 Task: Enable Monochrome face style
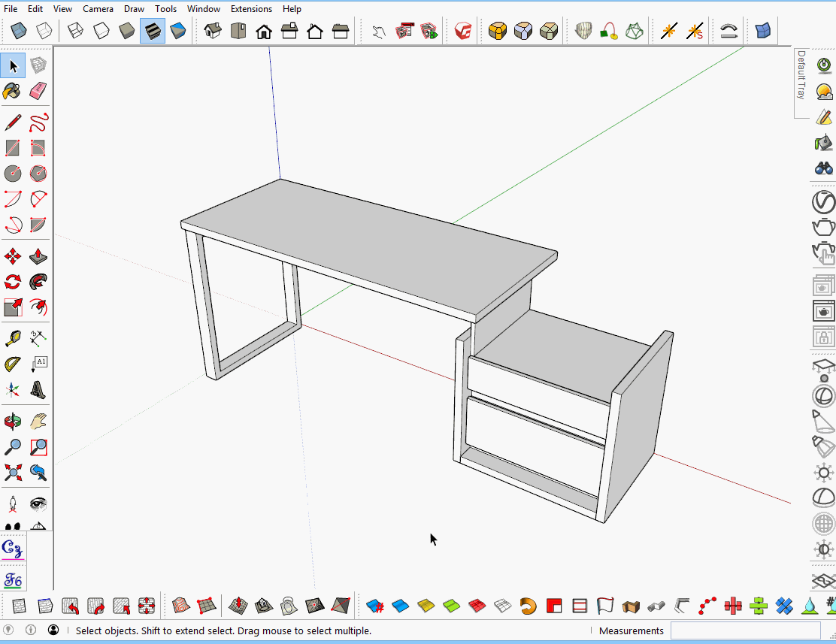coord(178,31)
